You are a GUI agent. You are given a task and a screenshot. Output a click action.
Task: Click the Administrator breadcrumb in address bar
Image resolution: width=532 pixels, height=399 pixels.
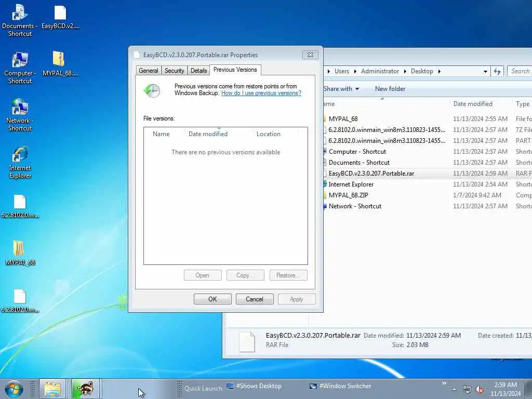380,71
